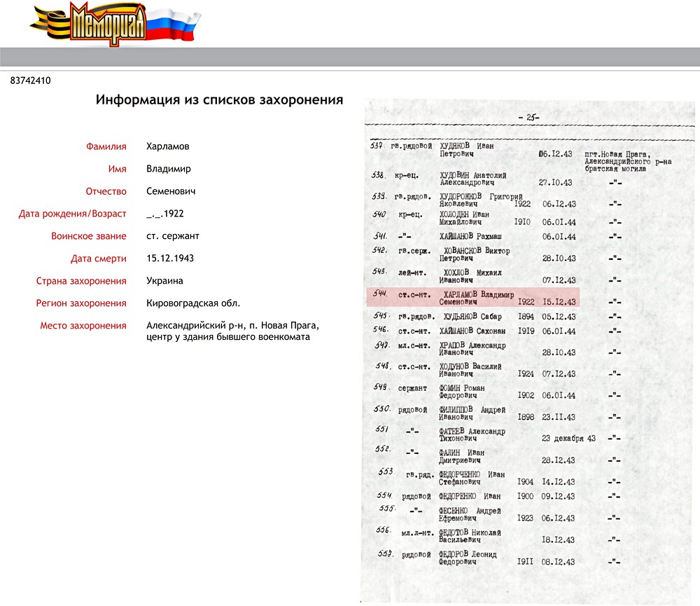The image size is (700, 606).
Task: Select surname value Харламов
Action: coord(168,146)
